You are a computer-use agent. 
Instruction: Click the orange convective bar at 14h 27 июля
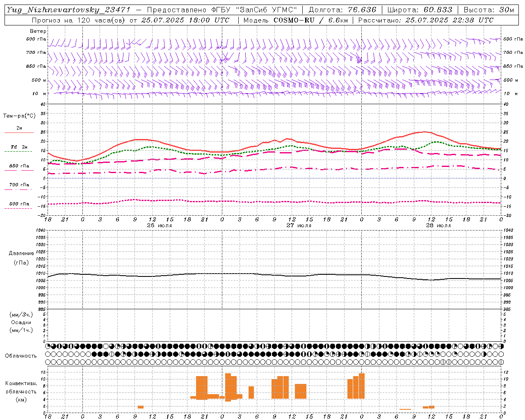(x=301, y=391)
